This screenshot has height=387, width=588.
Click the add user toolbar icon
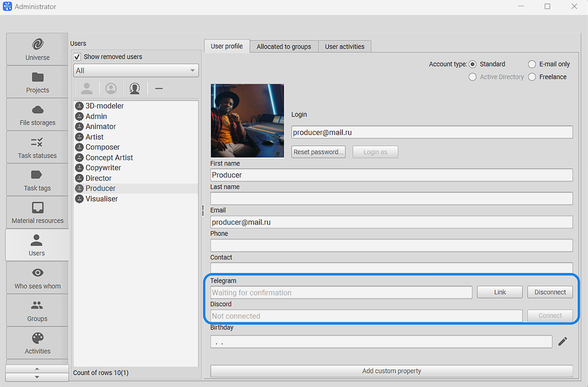click(x=86, y=89)
